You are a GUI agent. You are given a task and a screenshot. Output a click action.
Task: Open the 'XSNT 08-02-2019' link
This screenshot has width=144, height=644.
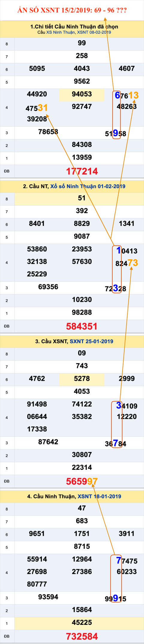[x=94, y=32]
